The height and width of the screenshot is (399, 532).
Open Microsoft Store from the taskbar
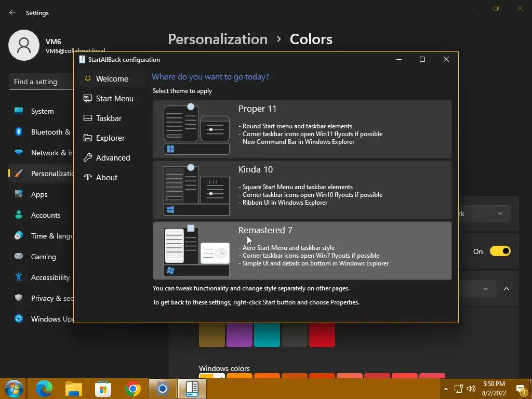click(x=103, y=389)
